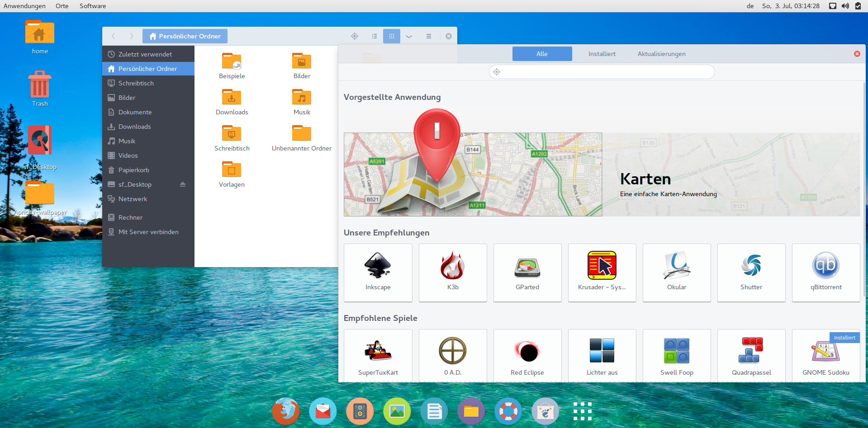Viewport: 868px width, 428px height.
Task: Select the home desktop folder icon
Action: pyautogui.click(x=40, y=37)
